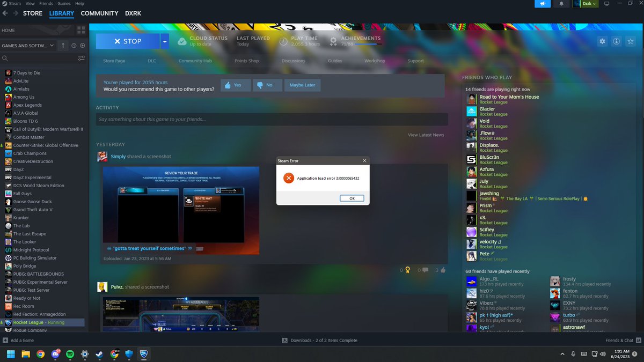Open the advanced filter icon beside search
The image size is (644, 362).
82,58
